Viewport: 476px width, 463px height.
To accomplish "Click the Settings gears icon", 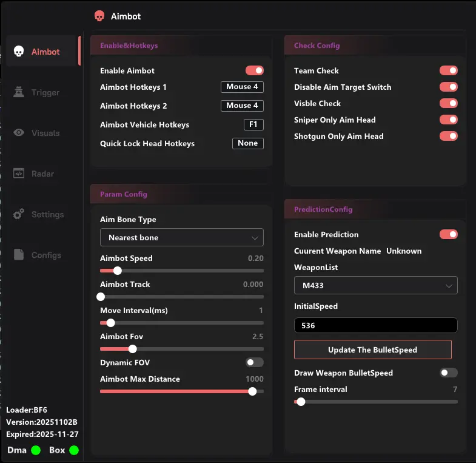I will coord(19,214).
